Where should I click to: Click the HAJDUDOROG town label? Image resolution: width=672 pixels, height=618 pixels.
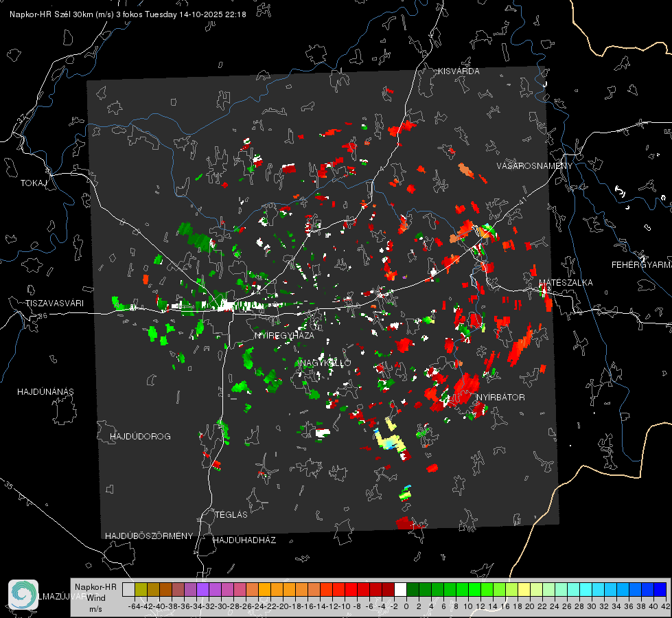click(140, 437)
